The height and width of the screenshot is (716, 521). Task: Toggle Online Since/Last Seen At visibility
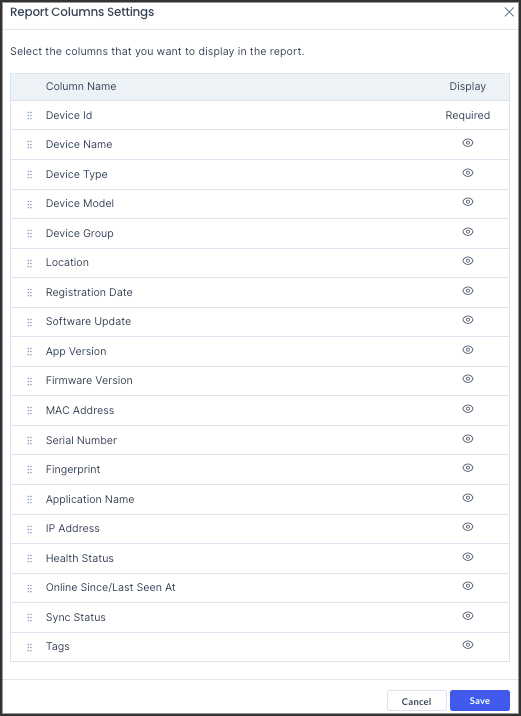468,586
